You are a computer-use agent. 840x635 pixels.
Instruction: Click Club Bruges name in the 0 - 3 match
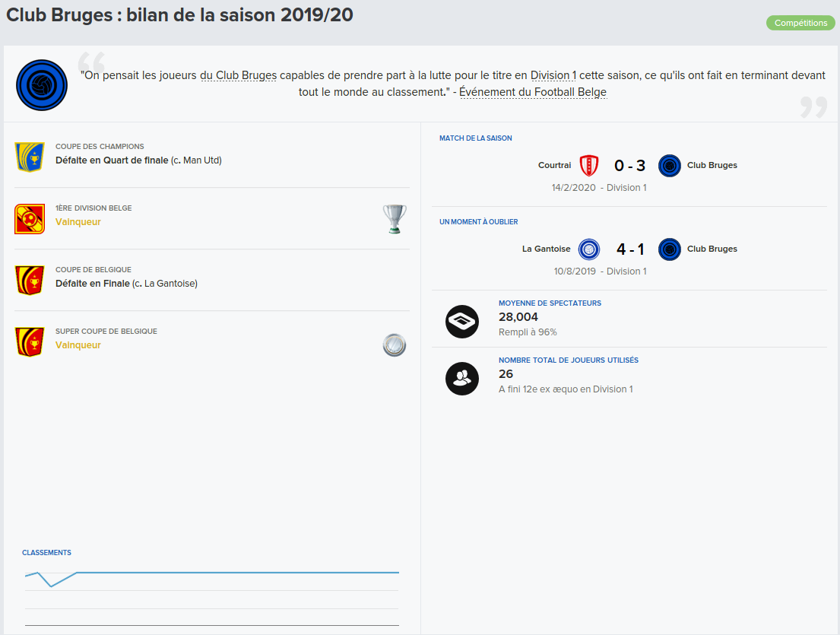(x=712, y=165)
